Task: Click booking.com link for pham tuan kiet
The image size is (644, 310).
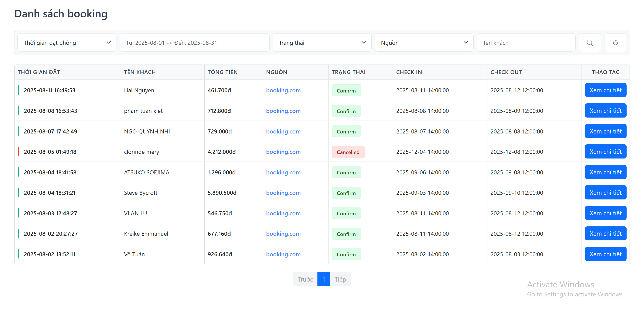Action: click(x=283, y=111)
